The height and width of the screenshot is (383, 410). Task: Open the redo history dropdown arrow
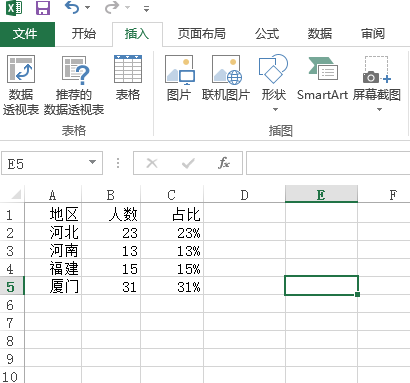pyautogui.click(x=128, y=8)
